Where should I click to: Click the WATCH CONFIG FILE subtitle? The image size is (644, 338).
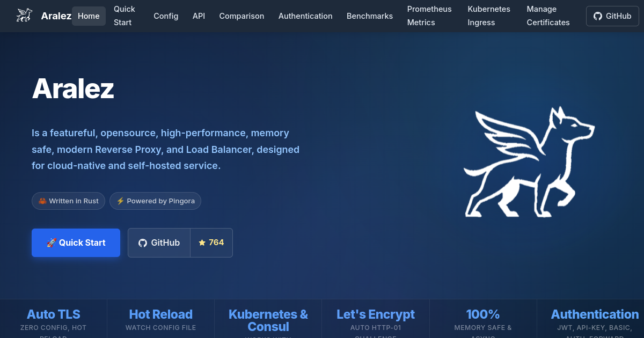(x=161, y=327)
